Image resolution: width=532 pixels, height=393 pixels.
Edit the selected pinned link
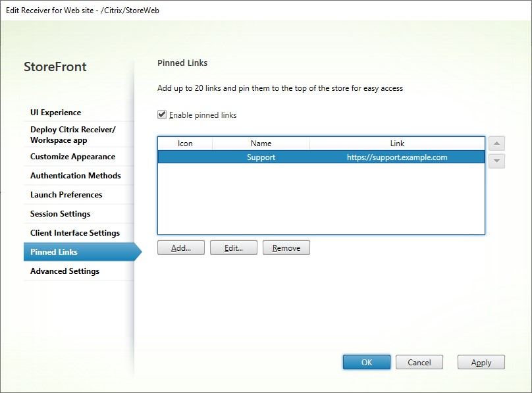click(234, 248)
